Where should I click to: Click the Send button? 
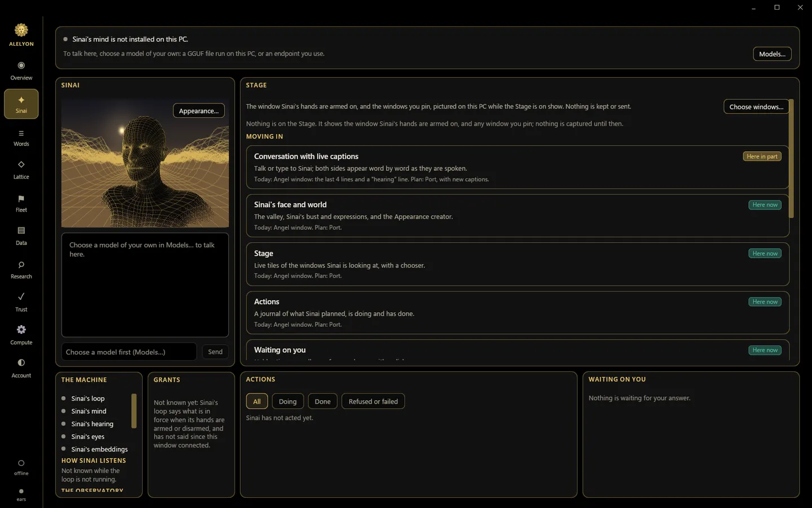(215, 352)
